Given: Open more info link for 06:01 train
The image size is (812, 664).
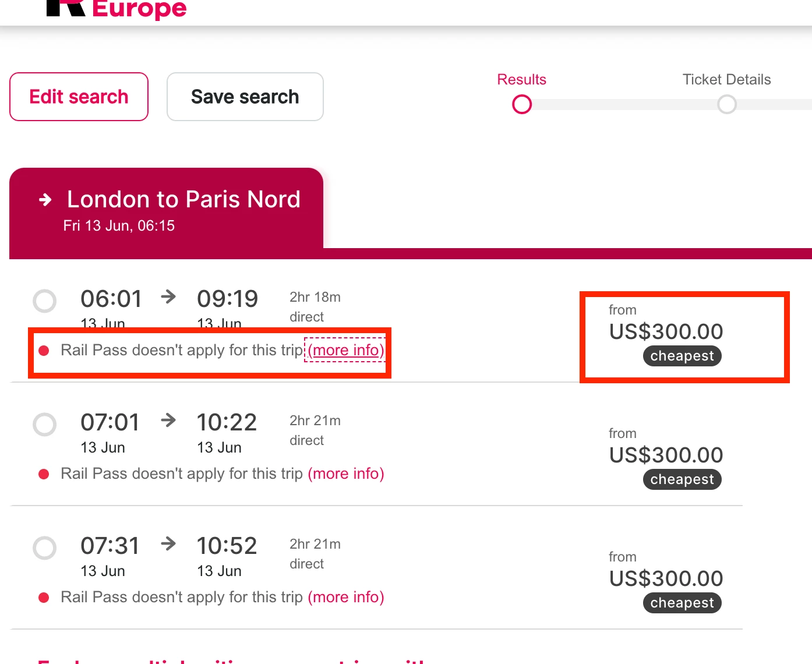Looking at the screenshot, I should (x=346, y=350).
